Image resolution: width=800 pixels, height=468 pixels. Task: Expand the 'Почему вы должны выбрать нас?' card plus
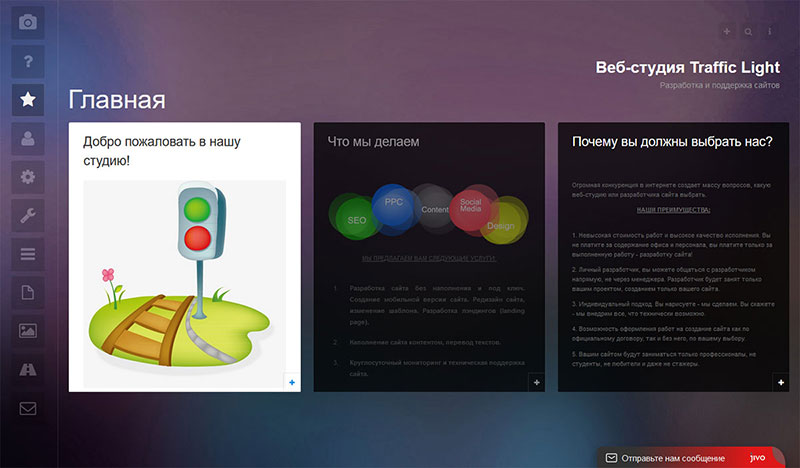(x=781, y=382)
